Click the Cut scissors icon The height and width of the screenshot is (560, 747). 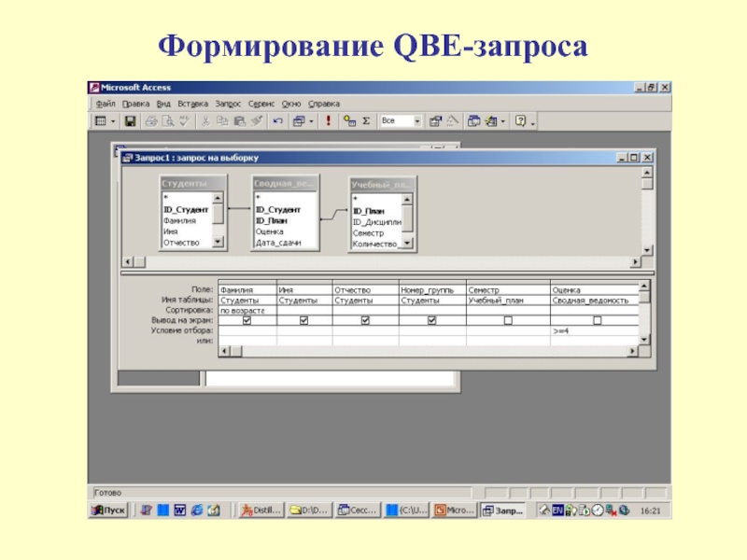point(205,121)
